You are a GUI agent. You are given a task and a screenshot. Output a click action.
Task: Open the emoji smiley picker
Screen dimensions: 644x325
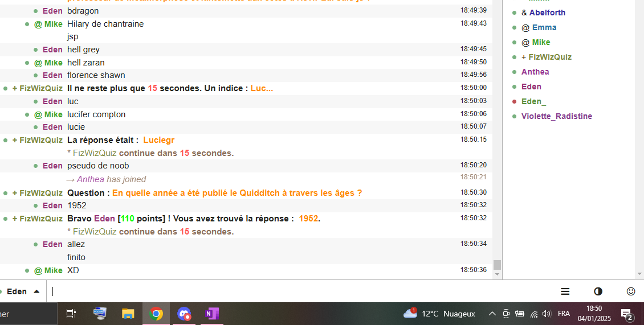(631, 291)
